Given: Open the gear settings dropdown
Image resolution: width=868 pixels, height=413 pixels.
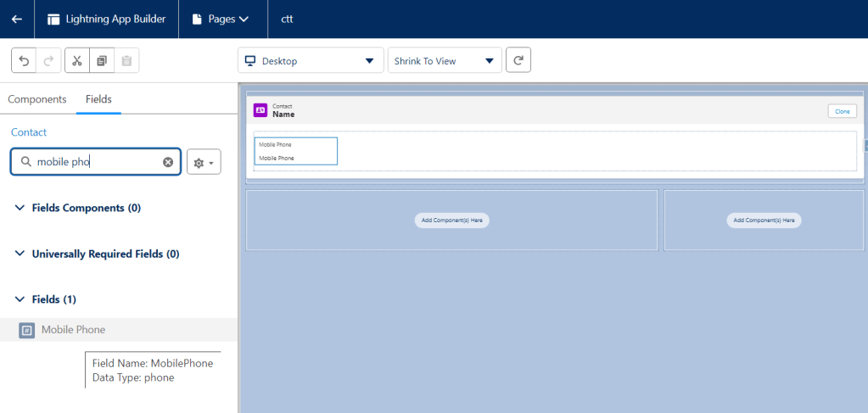Looking at the screenshot, I should [x=204, y=162].
